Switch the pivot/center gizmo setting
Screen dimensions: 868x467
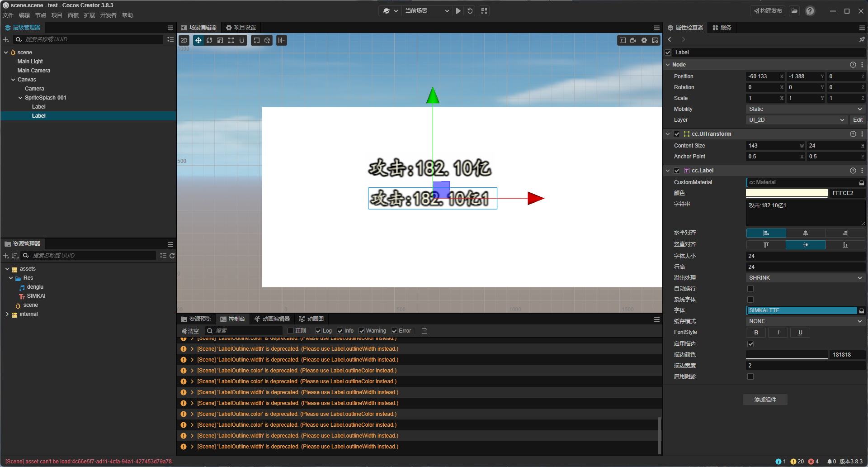pos(257,40)
